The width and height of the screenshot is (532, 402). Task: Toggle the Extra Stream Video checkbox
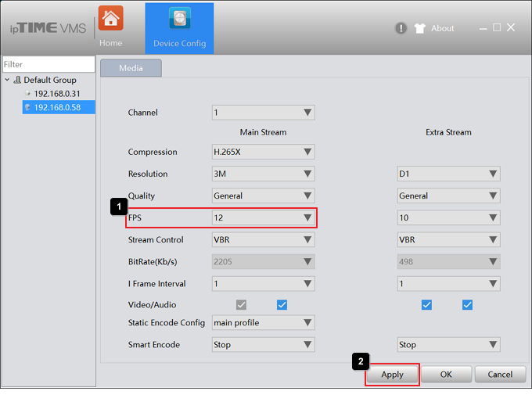(427, 305)
